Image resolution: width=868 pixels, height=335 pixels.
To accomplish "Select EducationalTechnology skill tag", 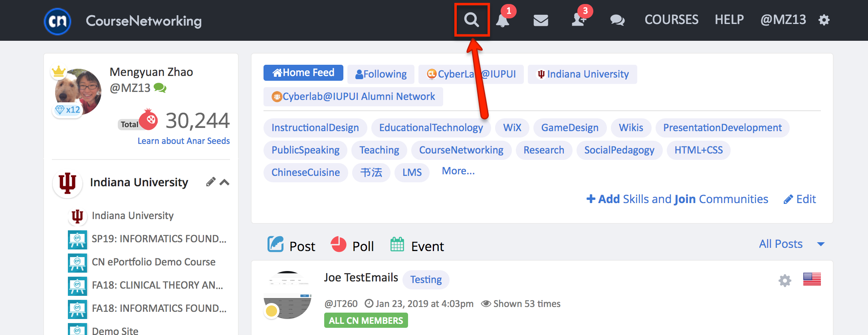I will 431,128.
